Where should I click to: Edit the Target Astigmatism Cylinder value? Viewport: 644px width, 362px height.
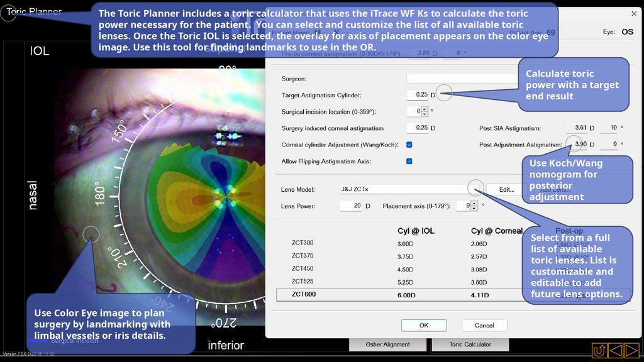[x=418, y=95]
